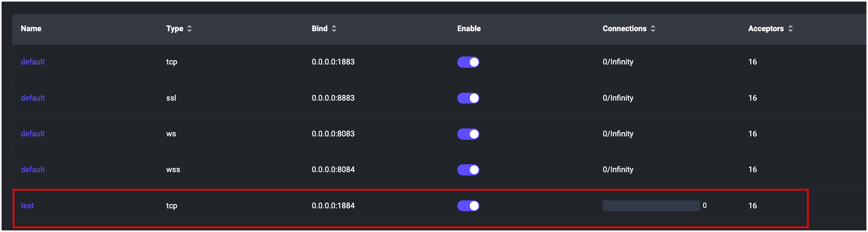
Task: Click the default ws listener name
Action: (33, 134)
